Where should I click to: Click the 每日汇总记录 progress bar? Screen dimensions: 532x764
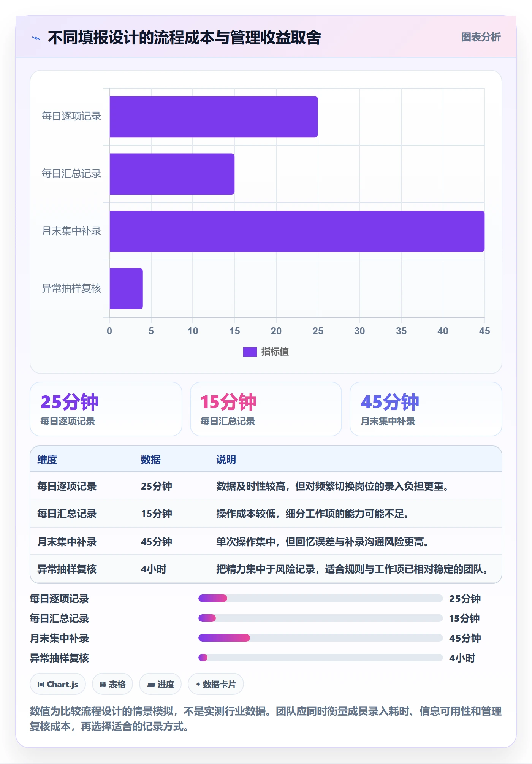click(x=321, y=618)
